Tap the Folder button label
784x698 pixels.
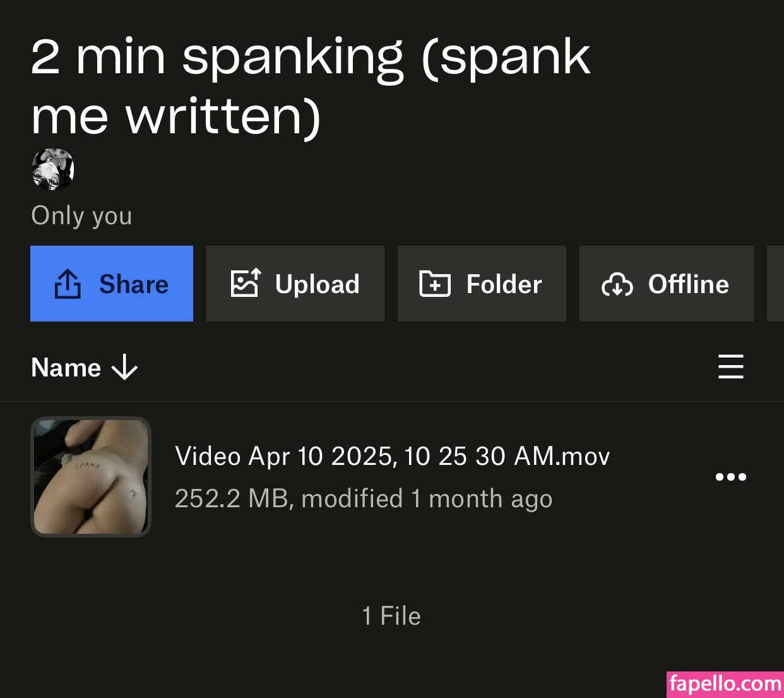tap(504, 284)
